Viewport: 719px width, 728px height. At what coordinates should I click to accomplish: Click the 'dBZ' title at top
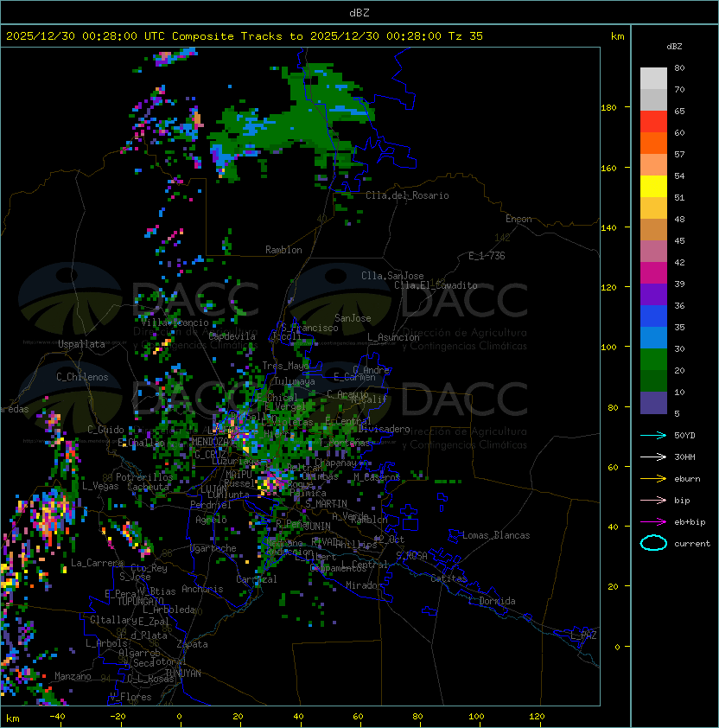click(359, 13)
